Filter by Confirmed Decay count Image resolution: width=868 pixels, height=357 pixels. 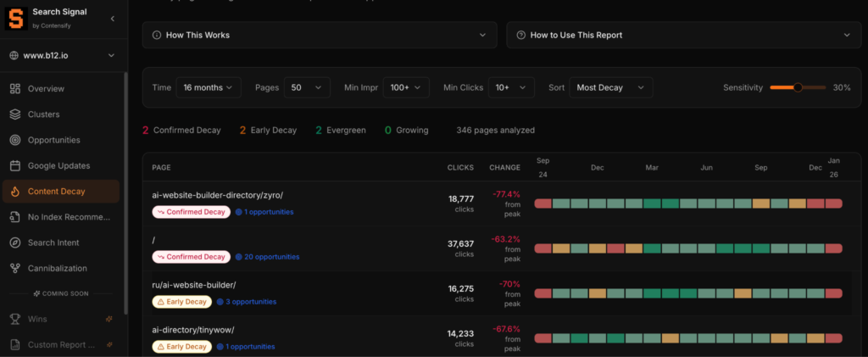tap(181, 131)
